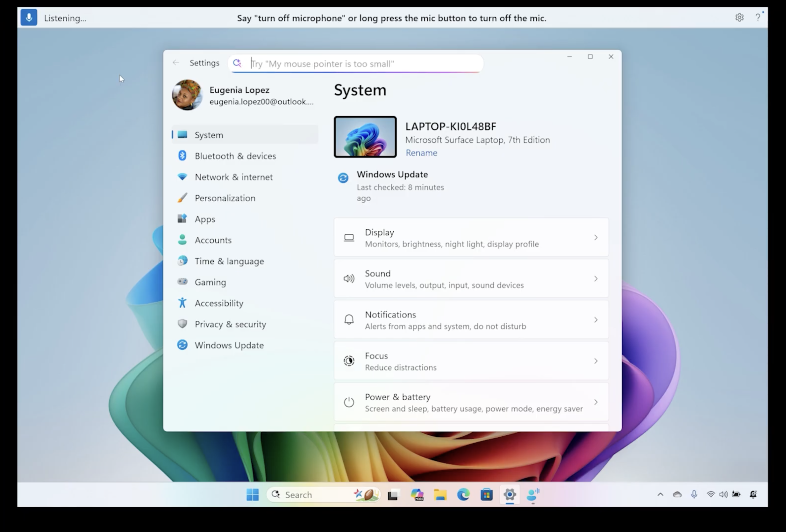Click the Gaming controller icon

(x=182, y=281)
